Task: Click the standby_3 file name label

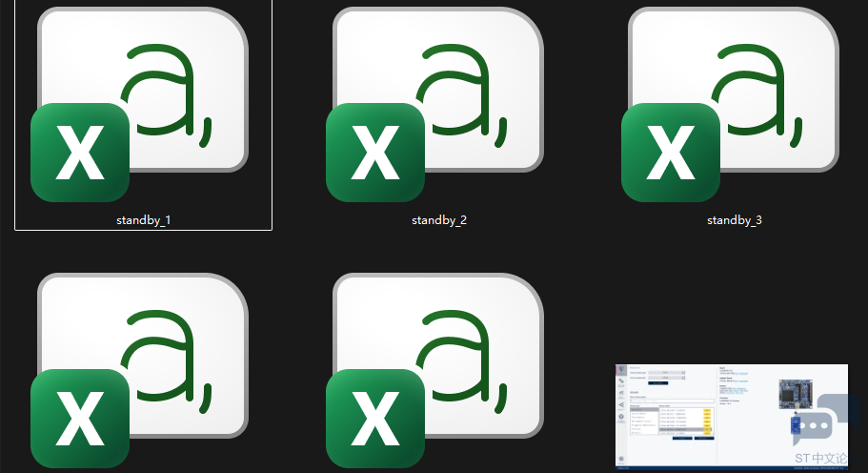Action: pos(735,220)
